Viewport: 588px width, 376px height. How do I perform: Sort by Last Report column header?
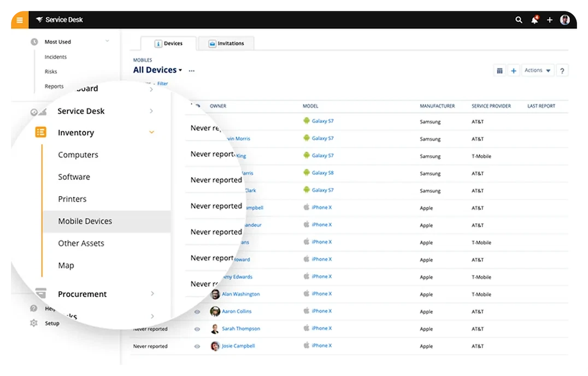point(541,106)
